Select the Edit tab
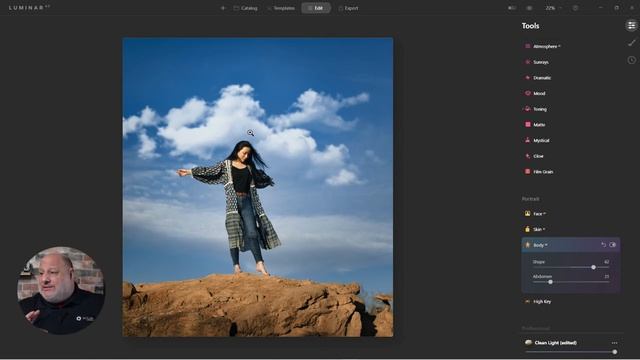The height and width of the screenshot is (360, 640). [x=316, y=8]
